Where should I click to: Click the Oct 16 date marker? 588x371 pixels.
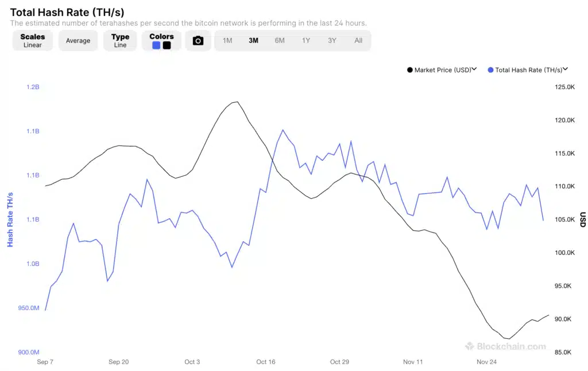click(265, 362)
